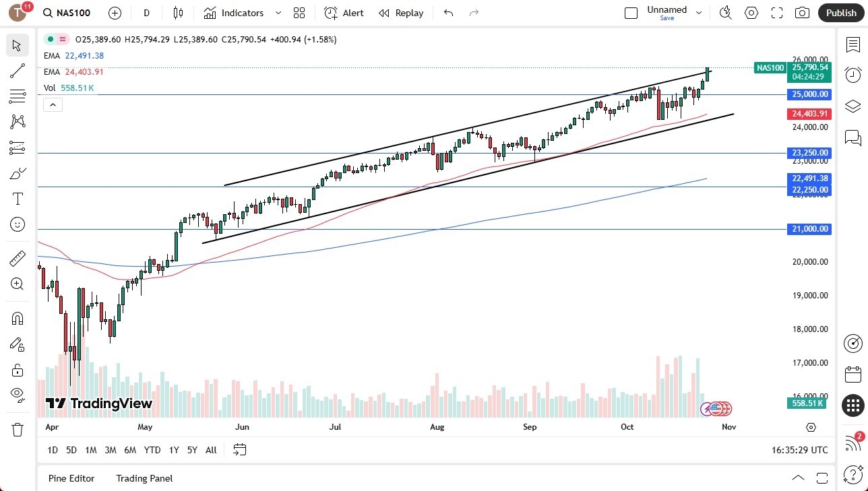Click the Publish button
868x491 pixels.
(x=840, y=12)
